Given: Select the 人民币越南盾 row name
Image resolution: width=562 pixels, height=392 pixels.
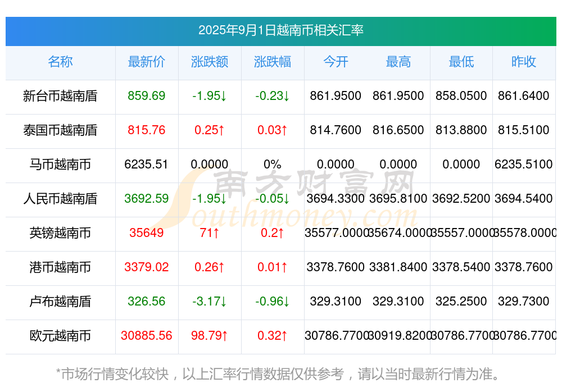Looking at the screenshot, I should click(60, 198).
